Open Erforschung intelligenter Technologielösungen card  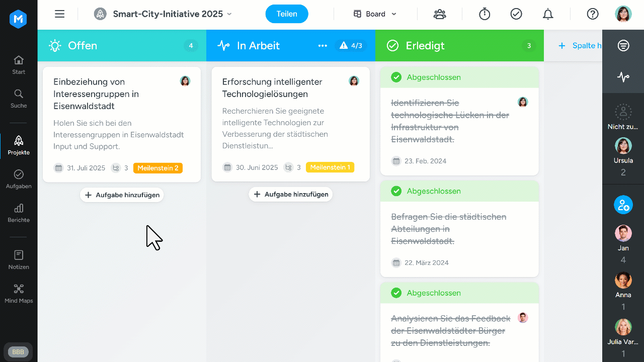coord(291,124)
